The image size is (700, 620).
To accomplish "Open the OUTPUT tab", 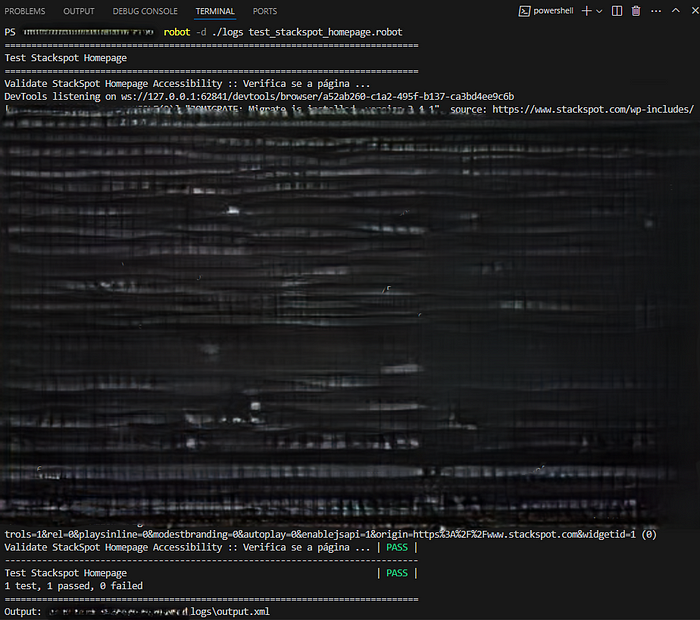I will pos(79,11).
